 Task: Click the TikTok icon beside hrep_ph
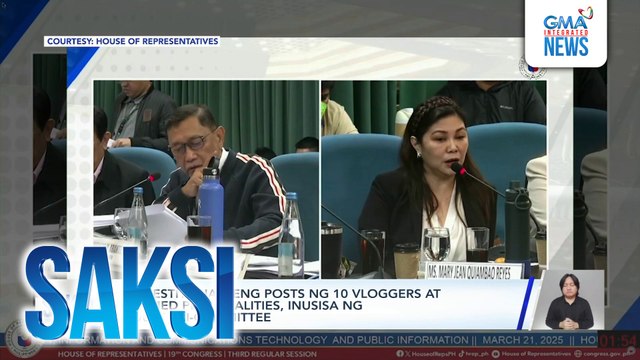coord(461,354)
